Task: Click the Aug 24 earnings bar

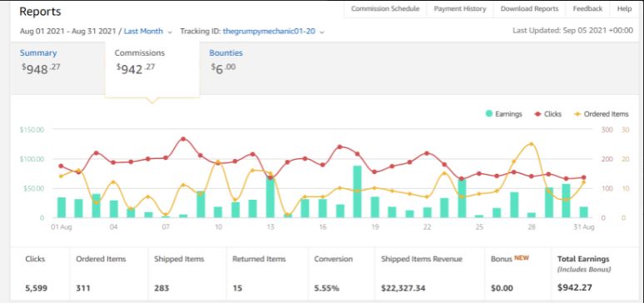Action: pyautogui.click(x=462, y=198)
